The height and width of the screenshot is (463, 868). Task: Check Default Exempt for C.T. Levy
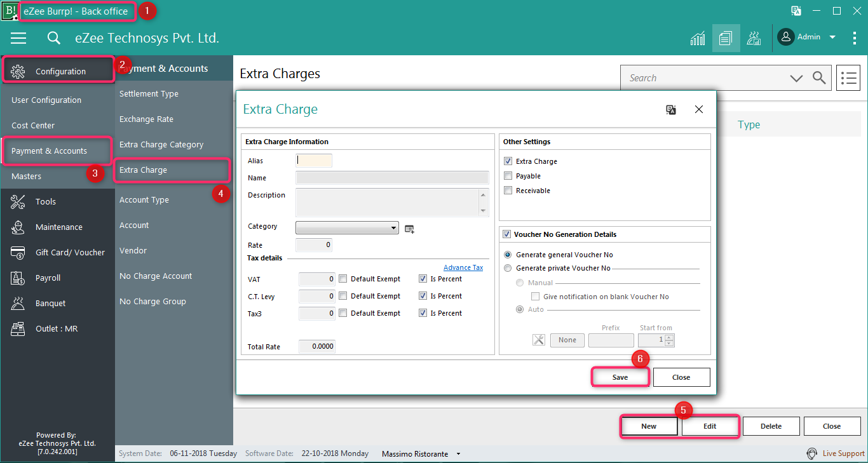342,296
